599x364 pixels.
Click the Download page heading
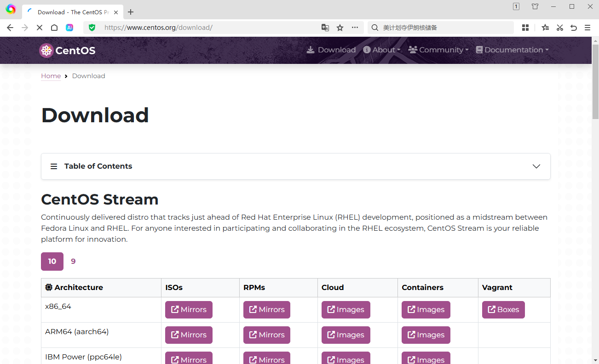click(x=95, y=115)
